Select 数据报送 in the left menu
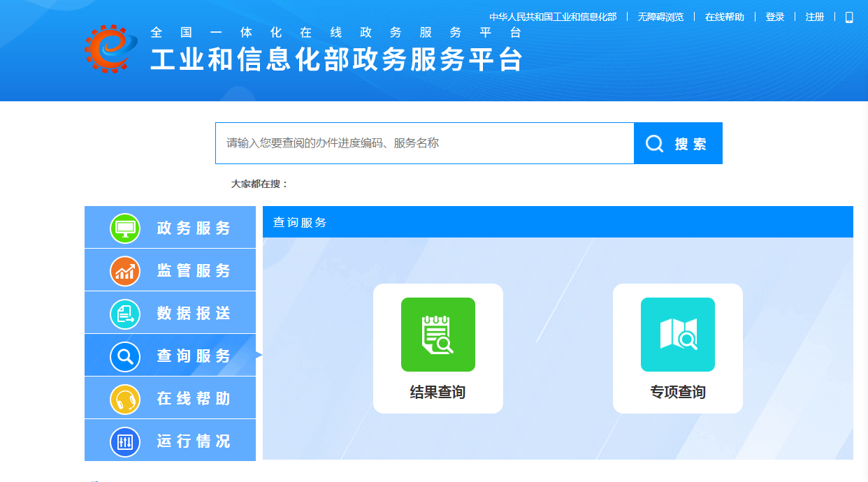Image resolution: width=868 pixels, height=482 pixels. click(x=170, y=313)
